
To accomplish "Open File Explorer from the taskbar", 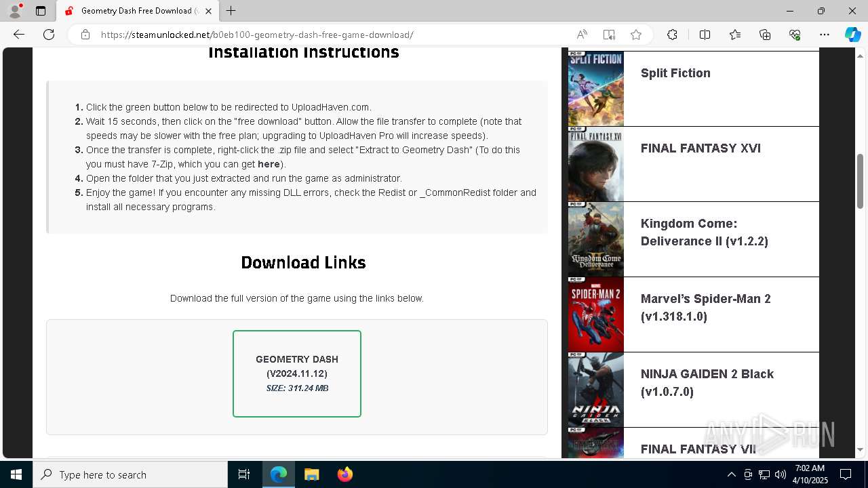I will coord(311,474).
